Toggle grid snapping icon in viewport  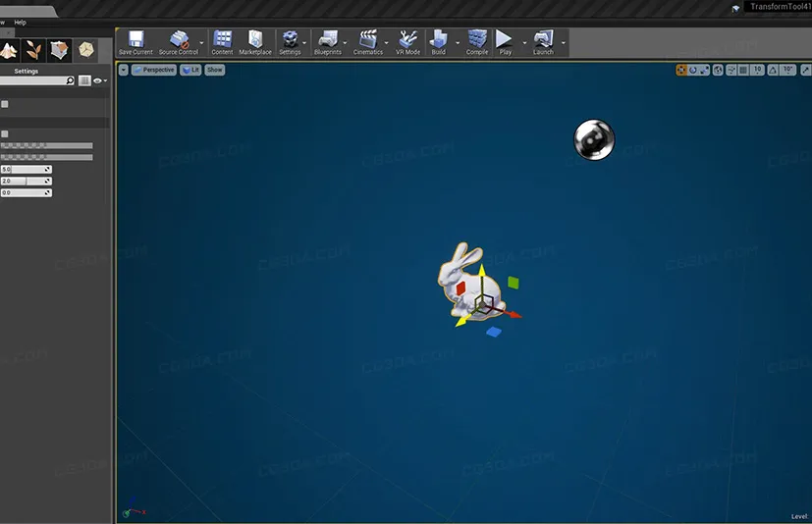743,70
